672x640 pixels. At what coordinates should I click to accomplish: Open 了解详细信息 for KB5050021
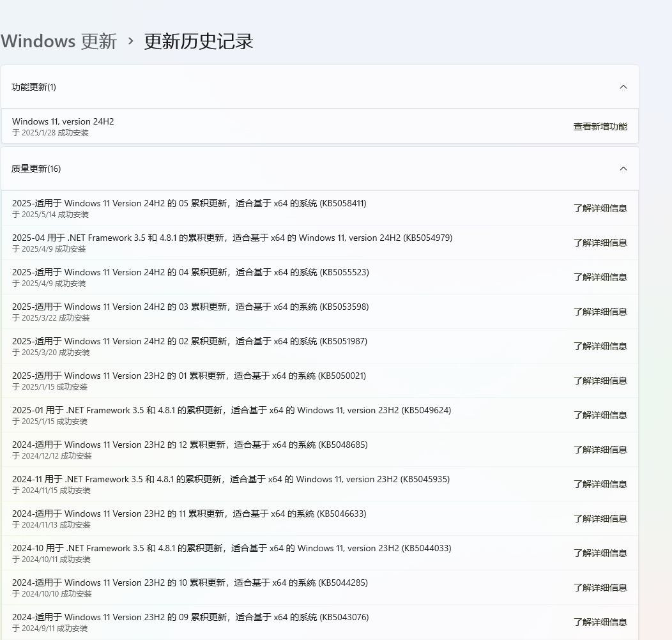tap(600, 381)
